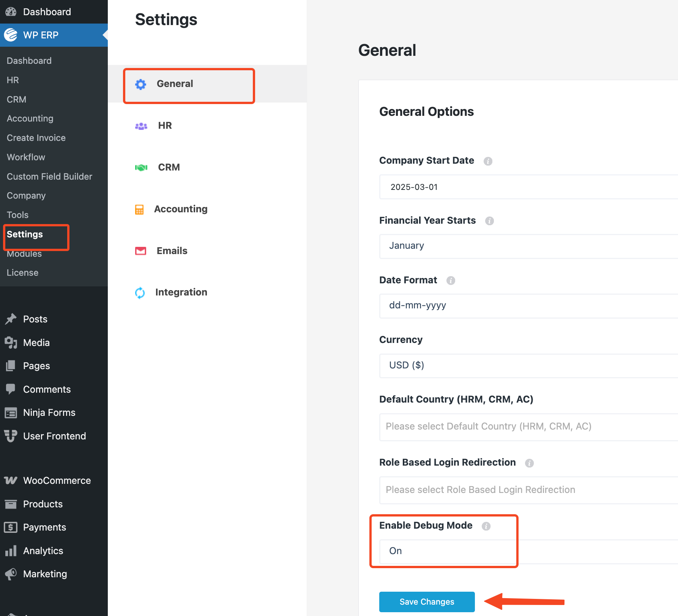678x616 pixels.
Task: Open the Financial Year Starts dropdown
Action: click(x=528, y=246)
